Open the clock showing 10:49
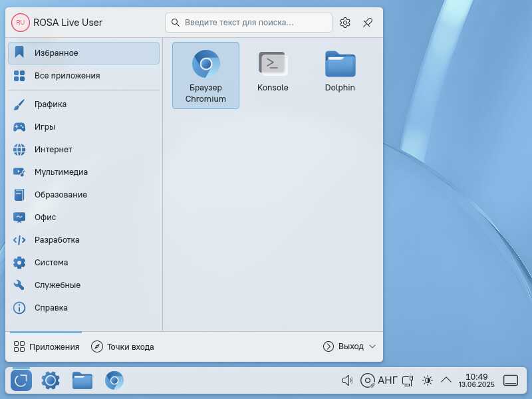 pyautogui.click(x=476, y=380)
